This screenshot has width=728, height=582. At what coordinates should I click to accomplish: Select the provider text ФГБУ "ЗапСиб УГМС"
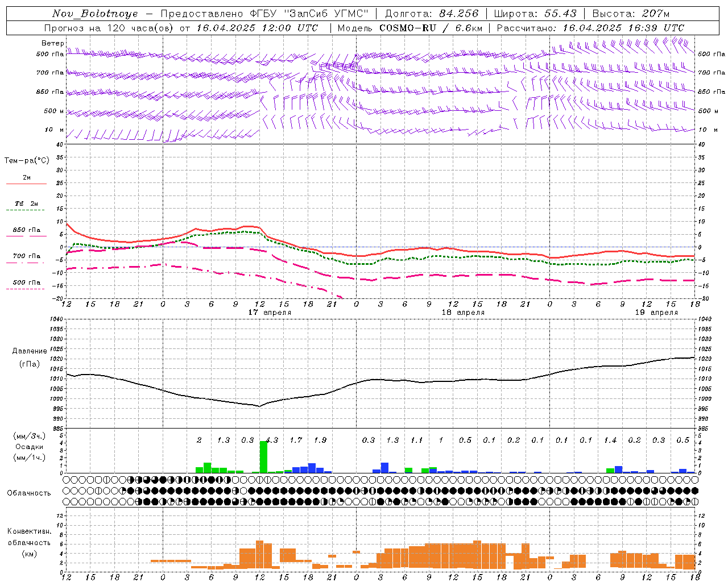click(309, 14)
